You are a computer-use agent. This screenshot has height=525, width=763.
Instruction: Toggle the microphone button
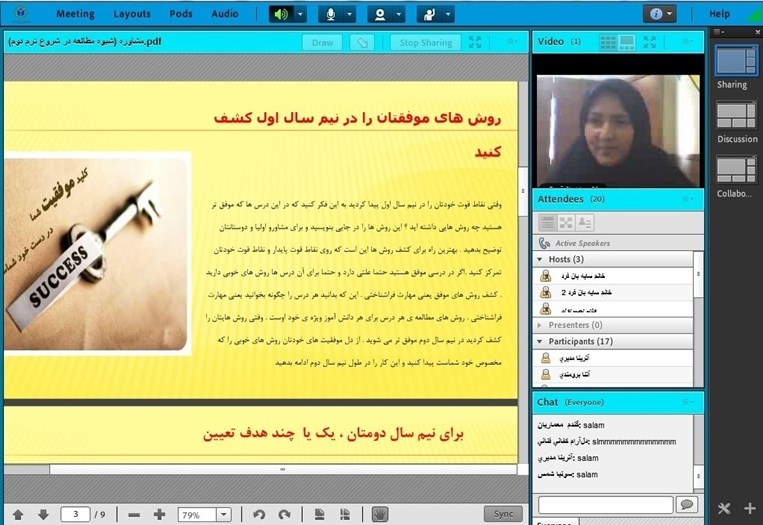point(332,14)
